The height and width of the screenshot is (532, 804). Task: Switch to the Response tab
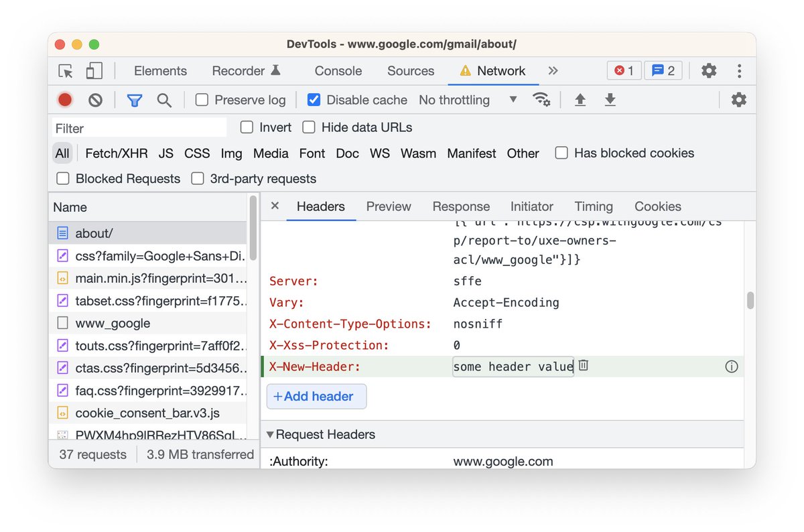[x=461, y=206]
